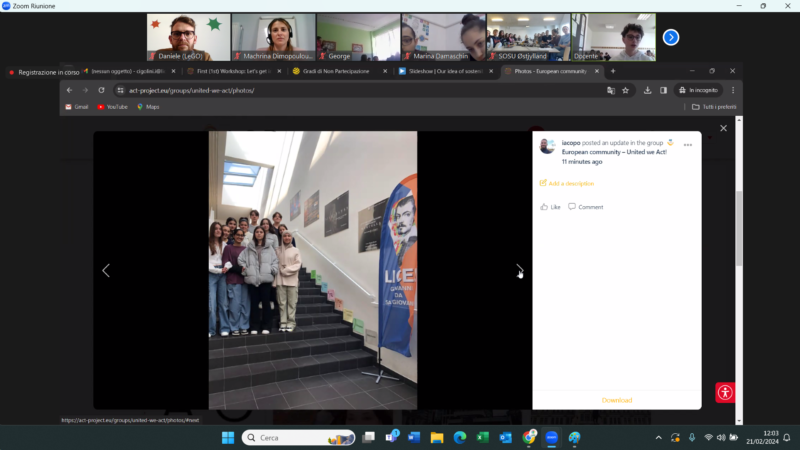Click the Add a description link
The image size is (800, 450).
[567, 183]
